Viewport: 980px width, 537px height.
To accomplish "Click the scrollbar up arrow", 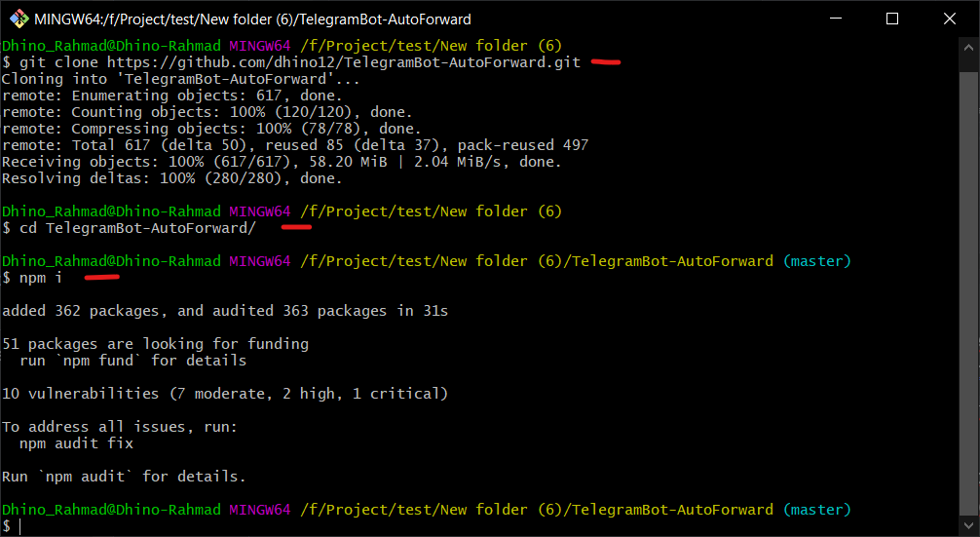I will coord(969,47).
